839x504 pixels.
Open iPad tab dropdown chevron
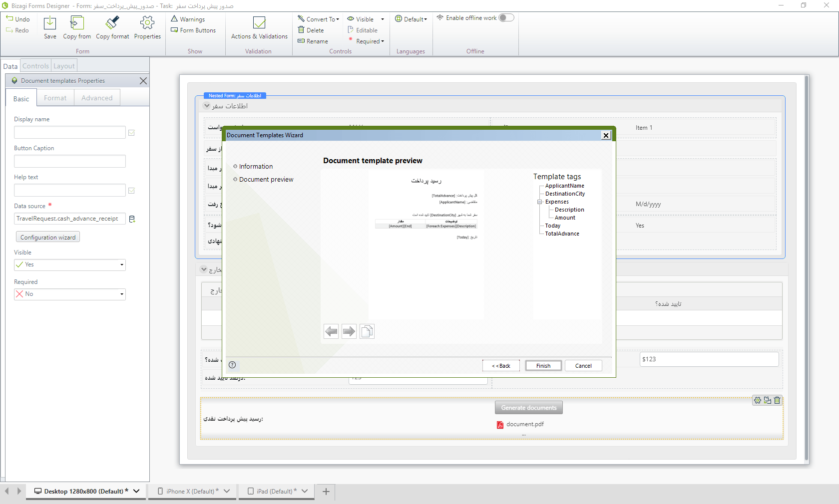click(305, 492)
